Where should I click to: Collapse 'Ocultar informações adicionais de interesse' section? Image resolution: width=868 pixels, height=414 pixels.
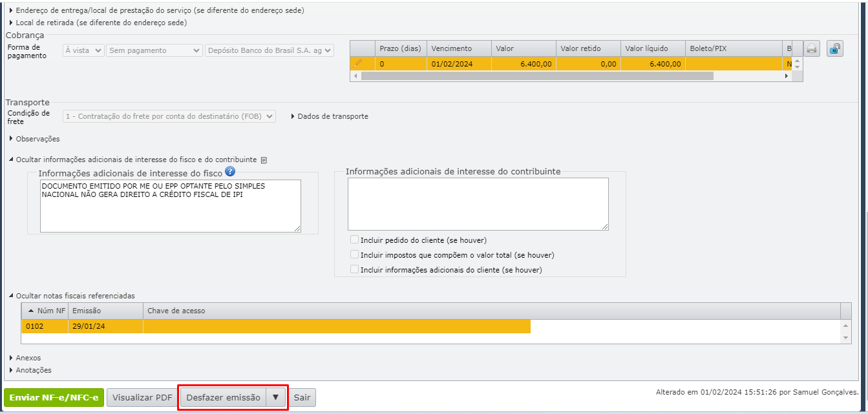click(x=132, y=160)
